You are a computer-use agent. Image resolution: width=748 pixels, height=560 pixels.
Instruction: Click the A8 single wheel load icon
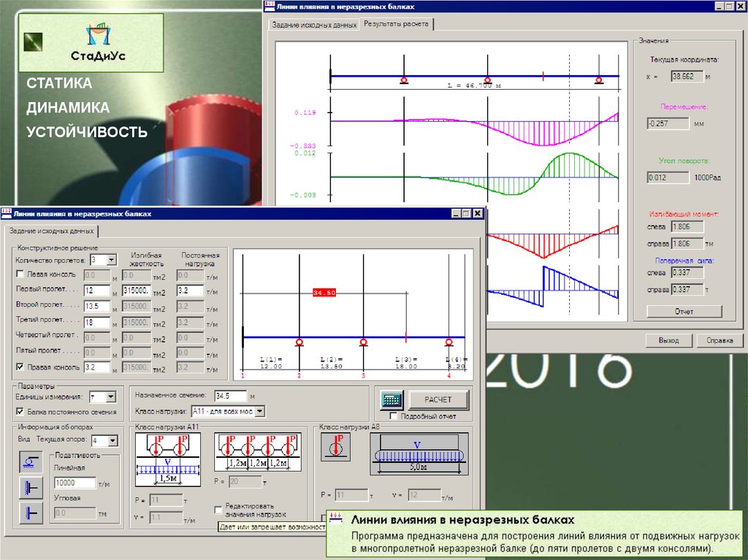click(336, 446)
